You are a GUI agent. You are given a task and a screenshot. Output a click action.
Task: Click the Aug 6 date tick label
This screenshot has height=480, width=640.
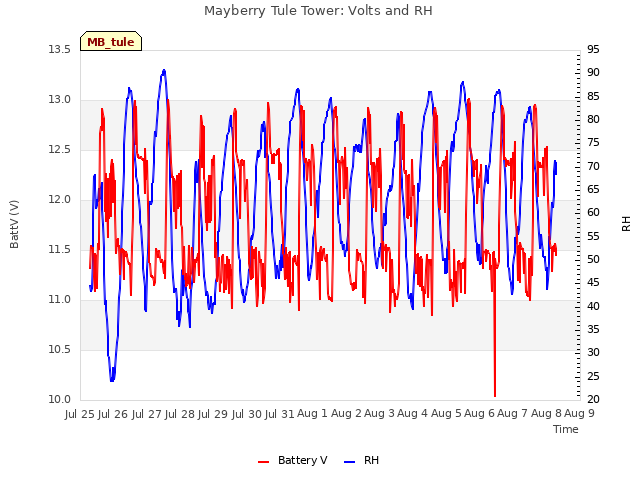(479, 414)
